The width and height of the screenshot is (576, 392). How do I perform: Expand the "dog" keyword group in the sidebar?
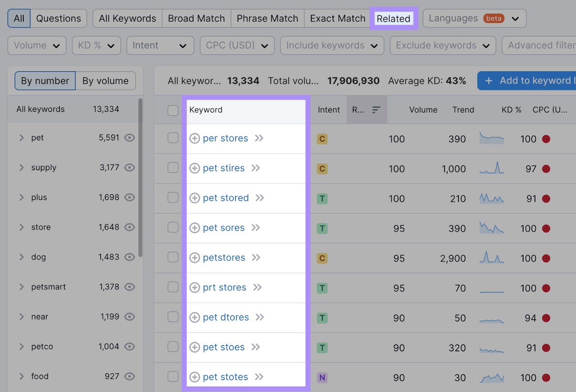[21, 257]
